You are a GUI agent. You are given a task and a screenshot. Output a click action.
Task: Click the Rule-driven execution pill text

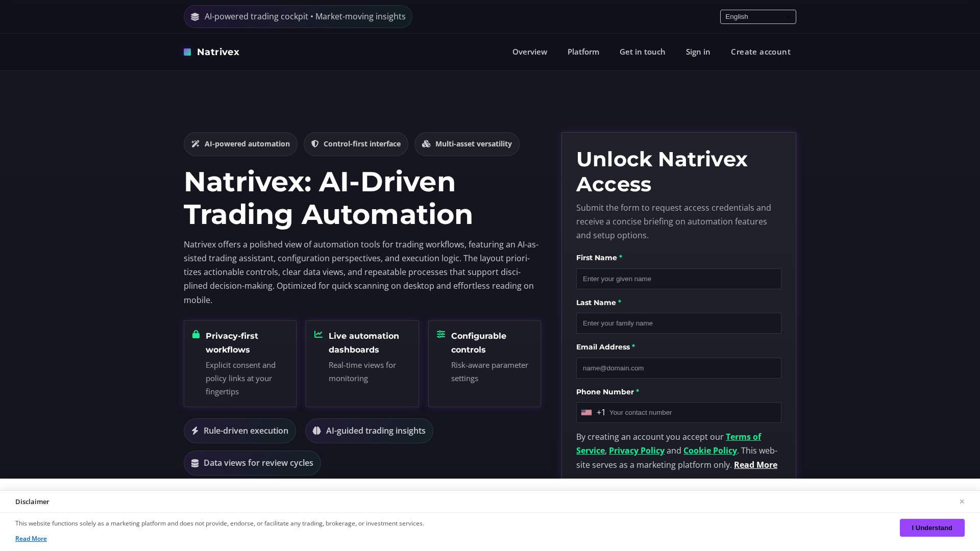click(x=246, y=431)
